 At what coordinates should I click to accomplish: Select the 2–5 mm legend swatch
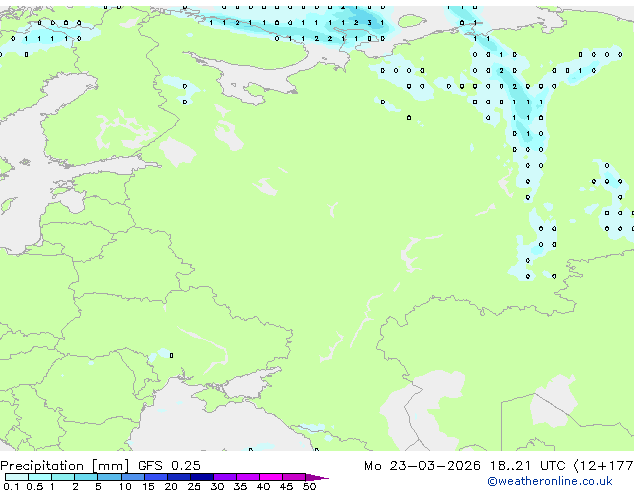click(86, 477)
